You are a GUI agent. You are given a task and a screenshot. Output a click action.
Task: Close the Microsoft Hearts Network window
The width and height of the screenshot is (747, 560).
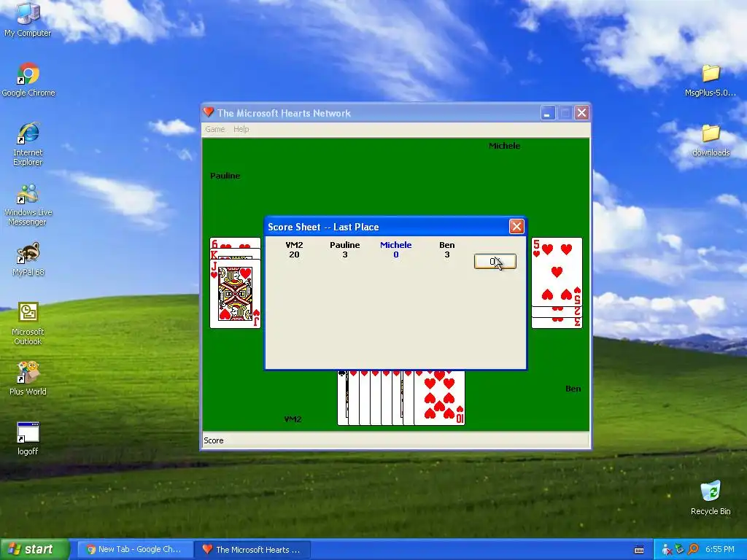point(581,113)
